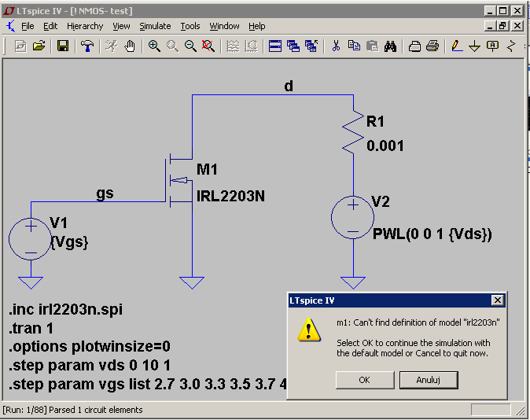Click the .inc irl2203n.spi directive

[x=65, y=309]
